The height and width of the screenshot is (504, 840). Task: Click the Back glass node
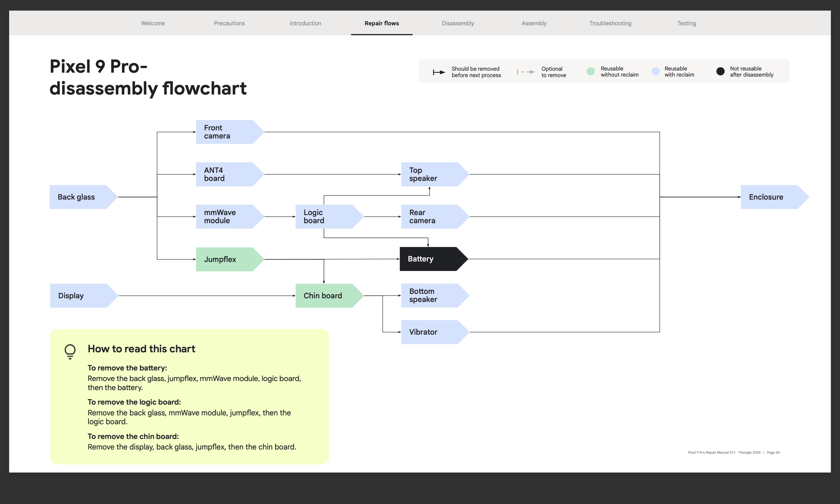[80, 197]
